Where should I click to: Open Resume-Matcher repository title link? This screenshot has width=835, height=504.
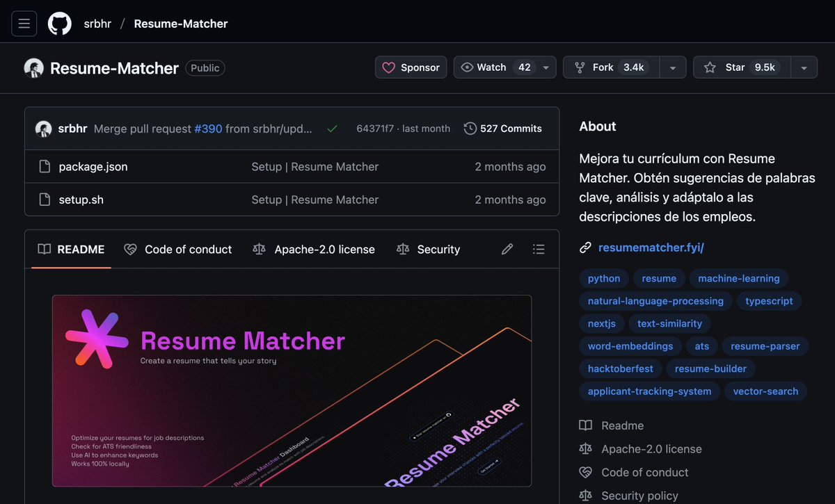point(114,68)
